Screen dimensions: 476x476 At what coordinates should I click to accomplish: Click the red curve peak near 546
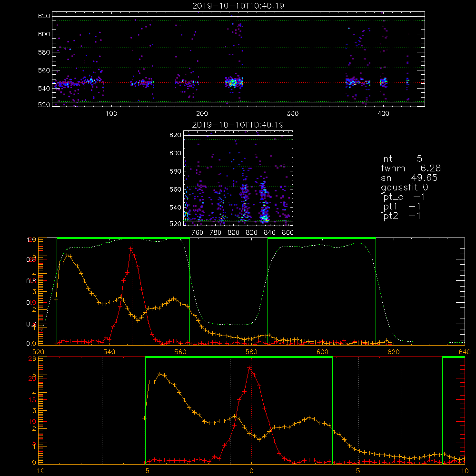131,248
